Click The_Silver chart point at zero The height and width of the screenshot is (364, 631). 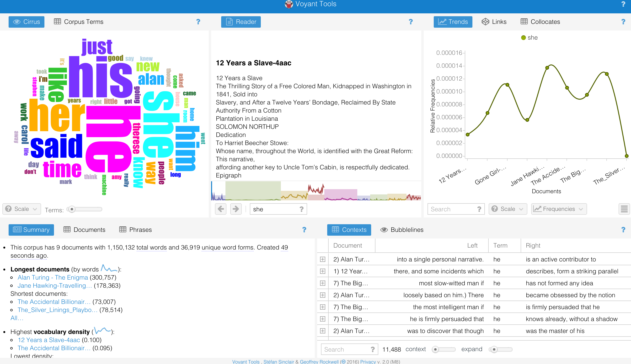coord(626,156)
